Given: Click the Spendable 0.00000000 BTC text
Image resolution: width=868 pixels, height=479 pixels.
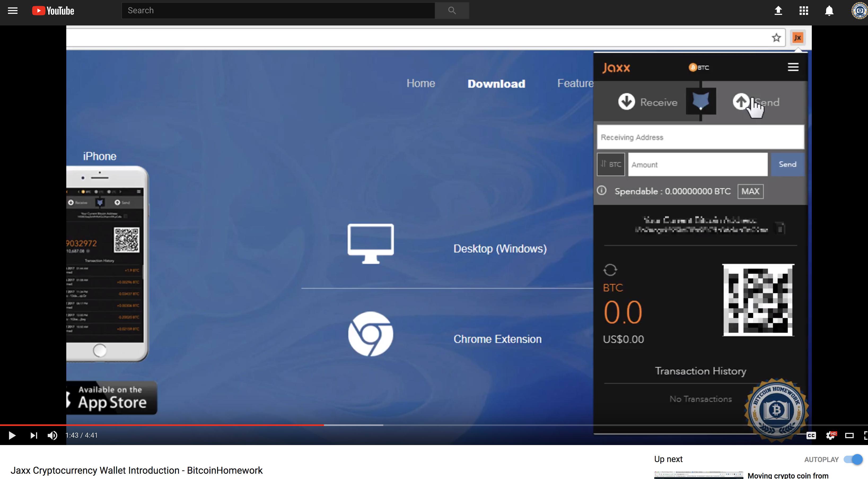Looking at the screenshot, I should [x=673, y=191].
